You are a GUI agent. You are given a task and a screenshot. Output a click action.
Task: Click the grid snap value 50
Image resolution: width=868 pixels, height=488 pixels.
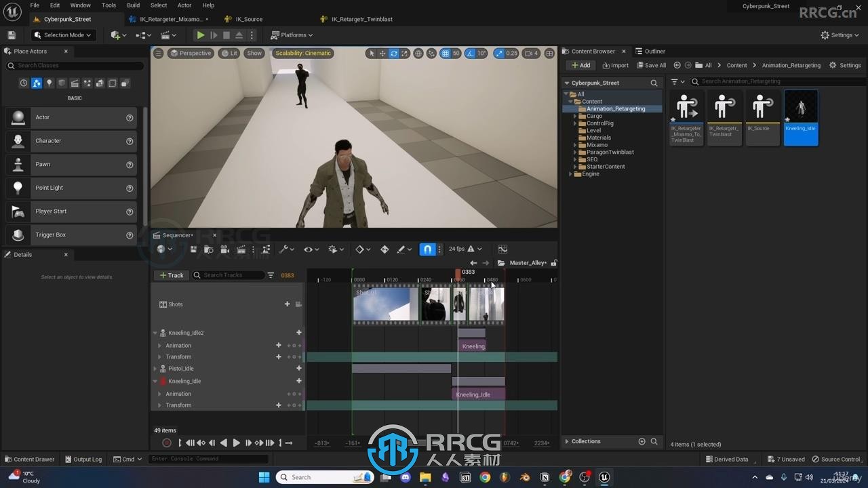tap(456, 54)
